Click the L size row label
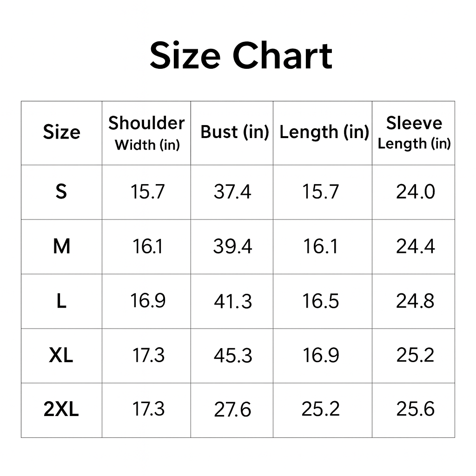Image resolution: width=476 pixels, height=476 pixels. click(x=61, y=301)
